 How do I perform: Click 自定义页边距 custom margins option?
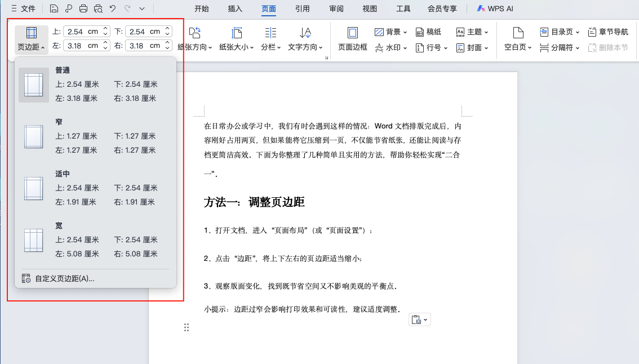(x=63, y=278)
